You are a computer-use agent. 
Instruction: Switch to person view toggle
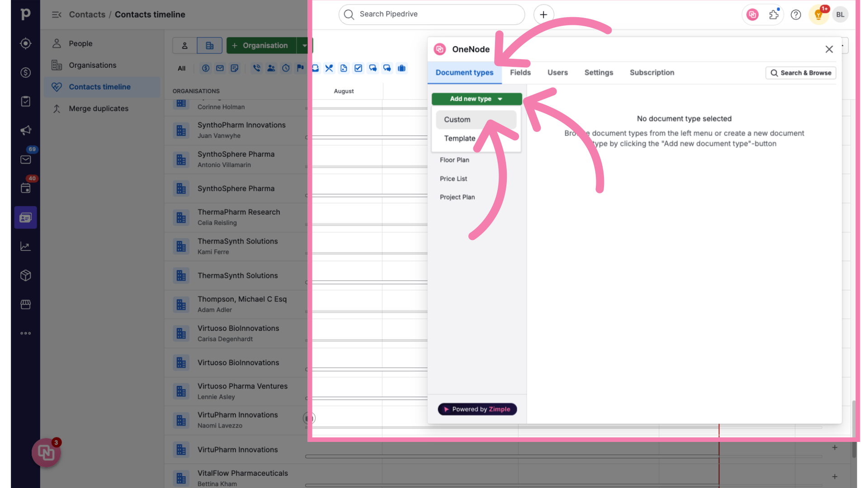click(x=184, y=46)
